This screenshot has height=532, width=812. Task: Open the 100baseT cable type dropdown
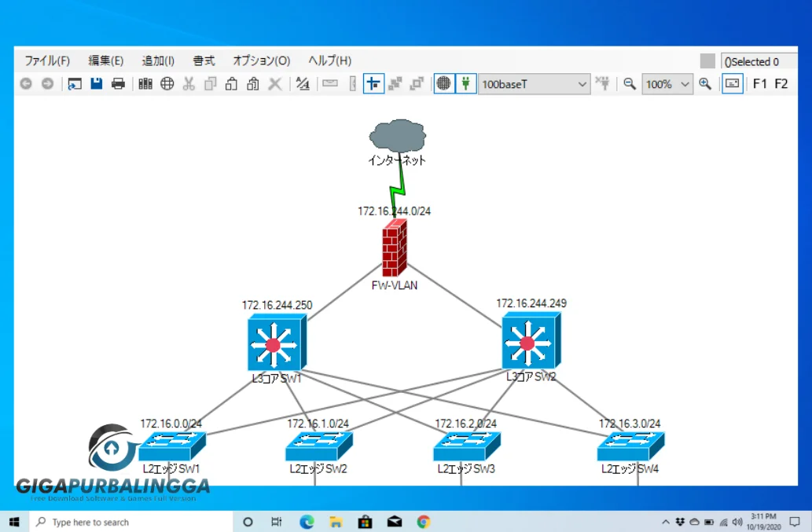click(x=534, y=84)
